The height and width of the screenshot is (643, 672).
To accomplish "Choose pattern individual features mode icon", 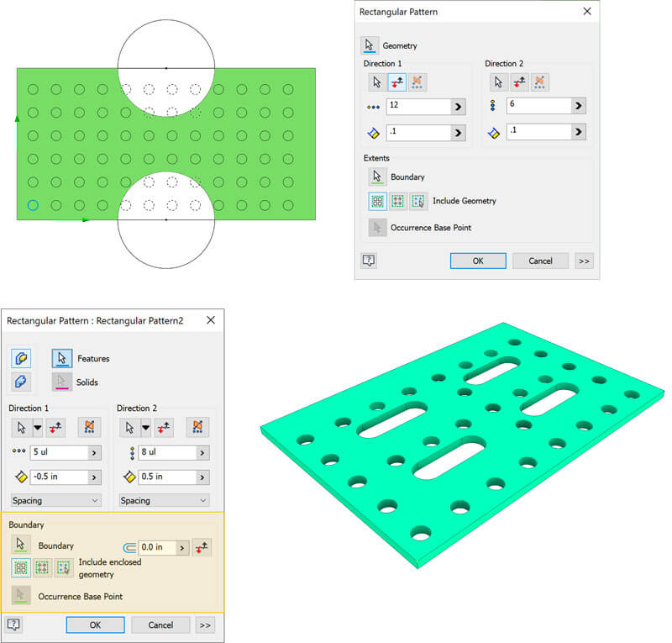I will click(x=21, y=358).
